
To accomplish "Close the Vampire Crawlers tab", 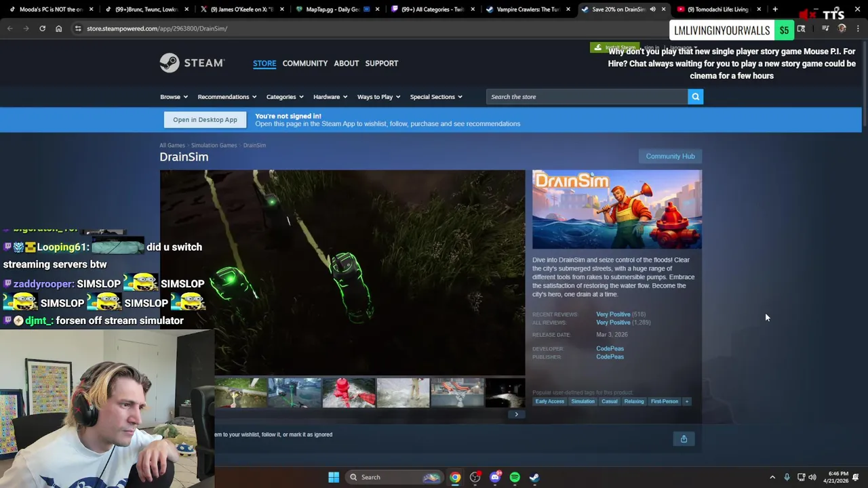I will (x=568, y=9).
